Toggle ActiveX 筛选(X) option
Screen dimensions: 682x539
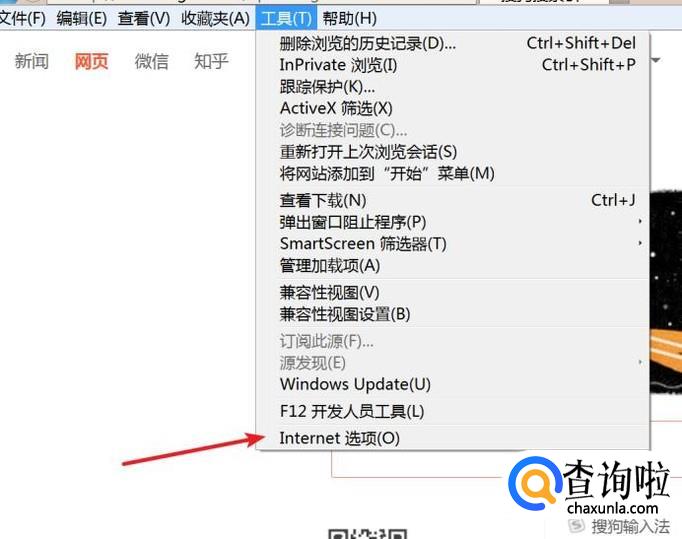tap(453, 108)
